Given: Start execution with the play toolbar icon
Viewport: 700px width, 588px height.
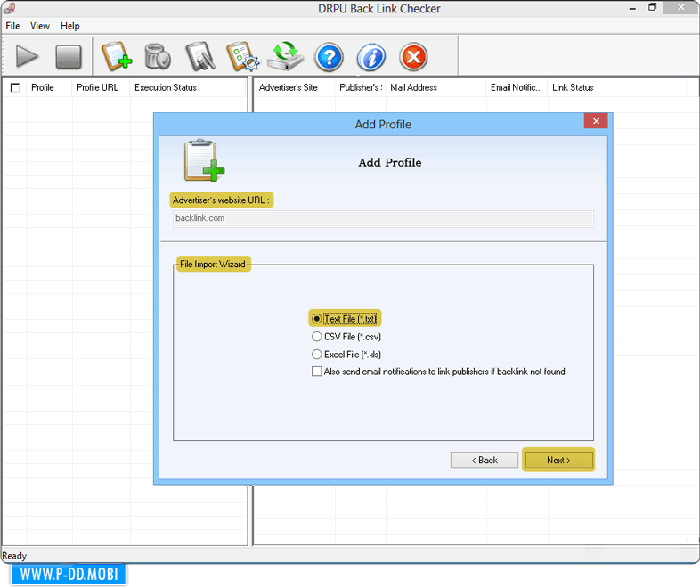Looking at the screenshot, I should [27, 57].
